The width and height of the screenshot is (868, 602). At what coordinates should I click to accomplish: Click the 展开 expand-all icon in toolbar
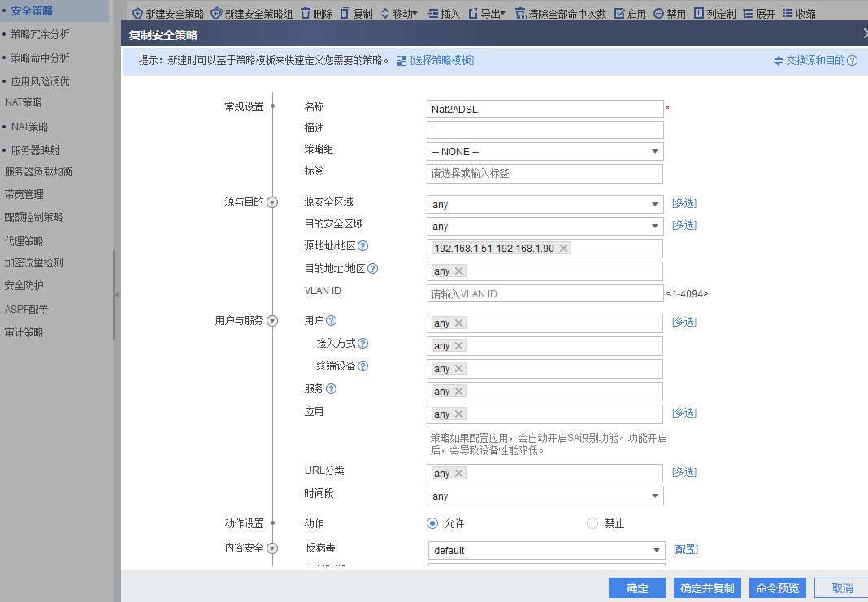(x=748, y=13)
